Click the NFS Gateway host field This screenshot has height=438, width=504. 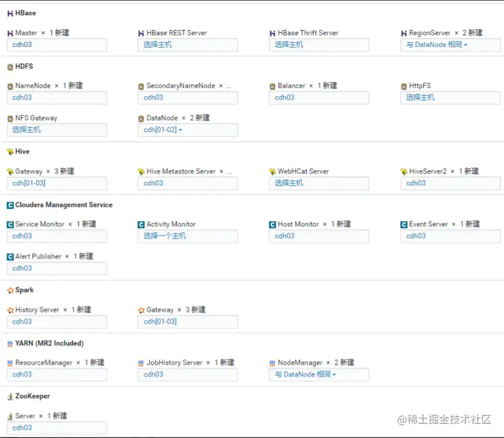coord(57,130)
